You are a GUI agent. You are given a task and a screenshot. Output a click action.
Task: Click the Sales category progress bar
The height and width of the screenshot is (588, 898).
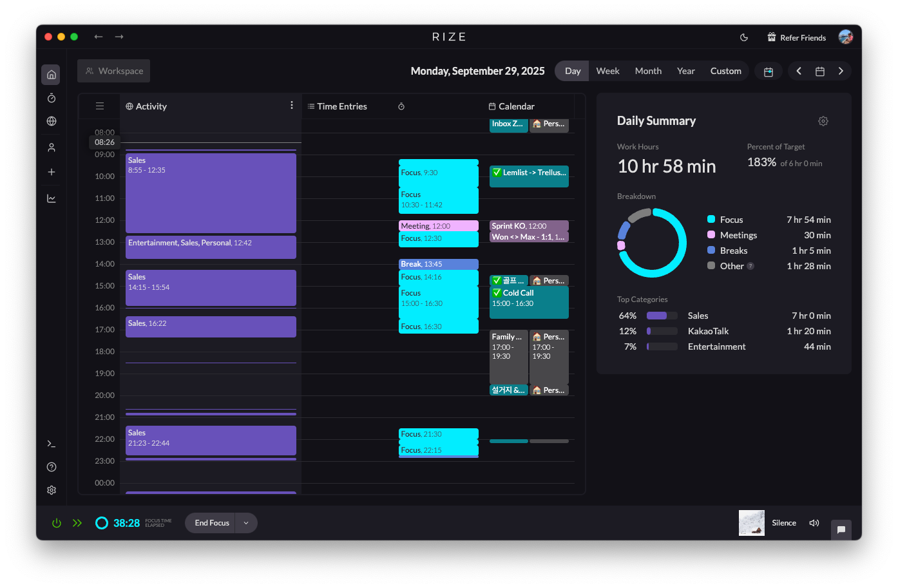[662, 316]
